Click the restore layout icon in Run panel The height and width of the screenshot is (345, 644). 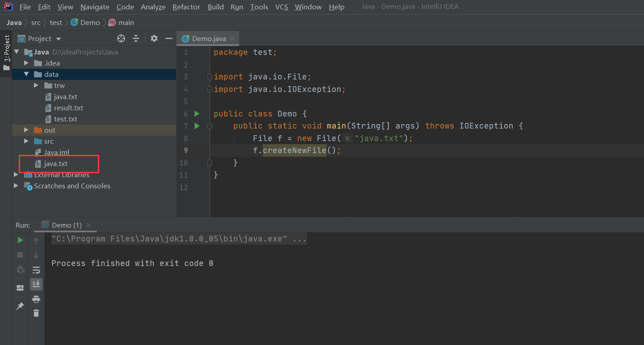pyautogui.click(x=20, y=288)
